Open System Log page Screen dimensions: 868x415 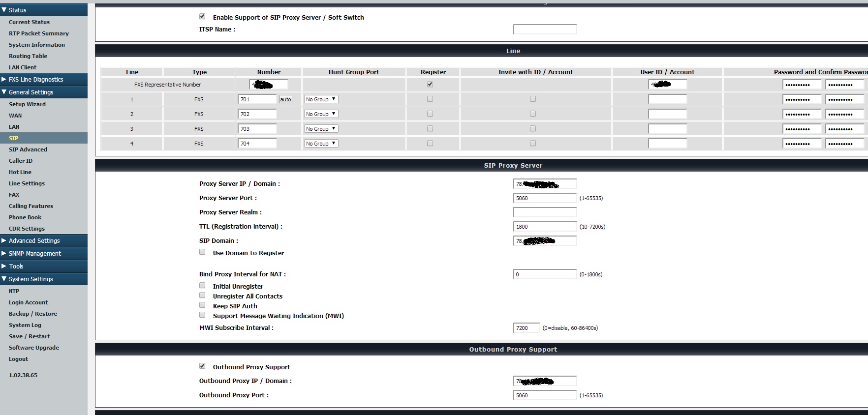(25, 325)
